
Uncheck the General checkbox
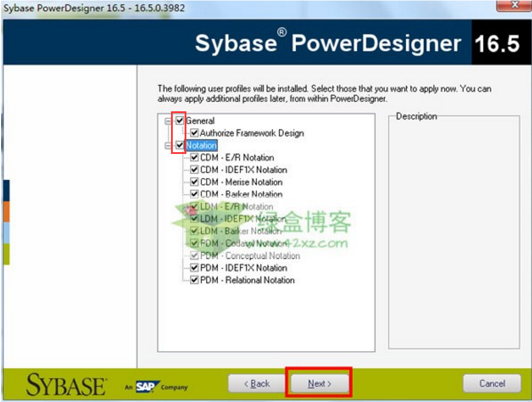coord(180,120)
